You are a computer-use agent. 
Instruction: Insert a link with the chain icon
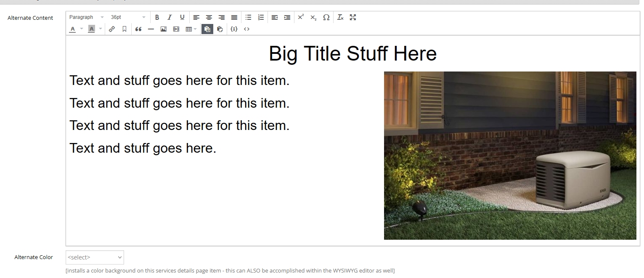(x=112, y=29)
